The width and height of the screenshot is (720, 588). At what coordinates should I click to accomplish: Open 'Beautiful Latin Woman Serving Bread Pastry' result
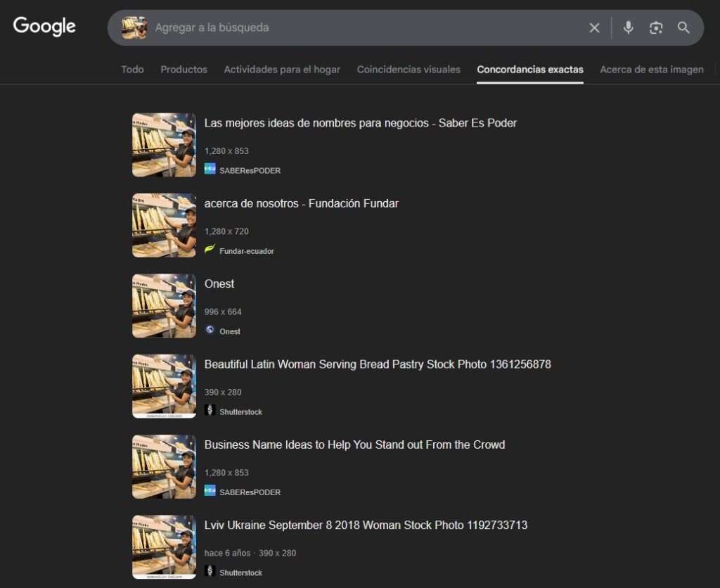[x=378, y=364]
